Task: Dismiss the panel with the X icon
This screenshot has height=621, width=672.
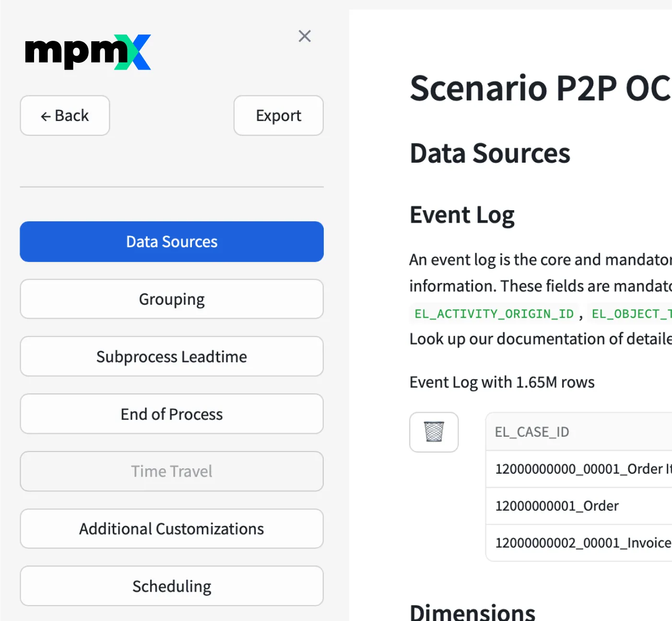Action: 305,36
